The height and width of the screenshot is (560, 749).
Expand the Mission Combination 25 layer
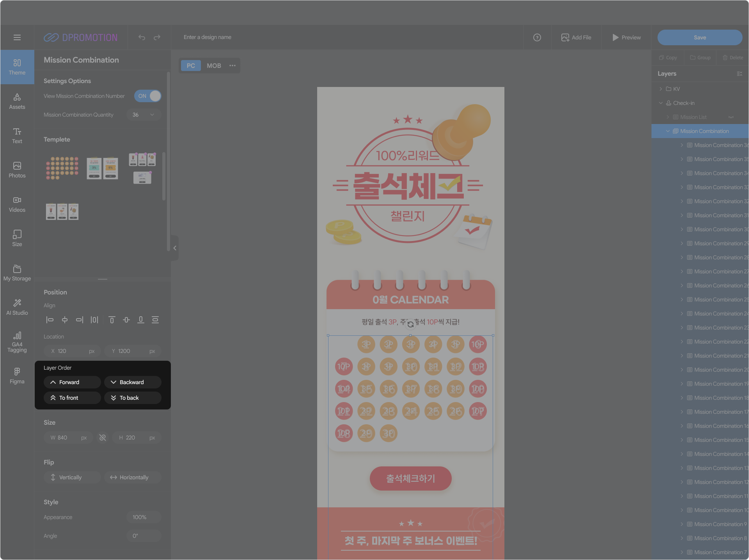682,299
